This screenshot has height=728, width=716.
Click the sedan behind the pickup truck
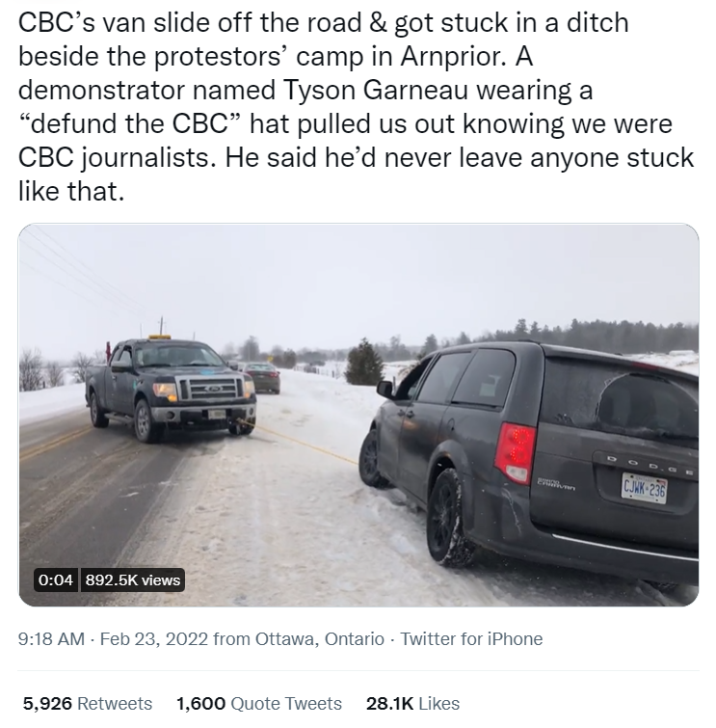point(262,377)
